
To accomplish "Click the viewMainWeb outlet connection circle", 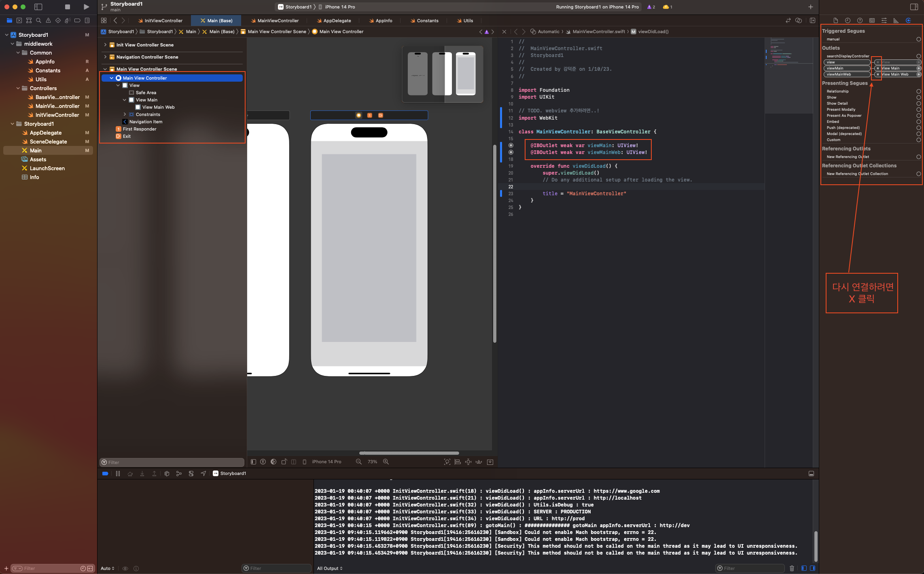I will [x=918, y=74].
